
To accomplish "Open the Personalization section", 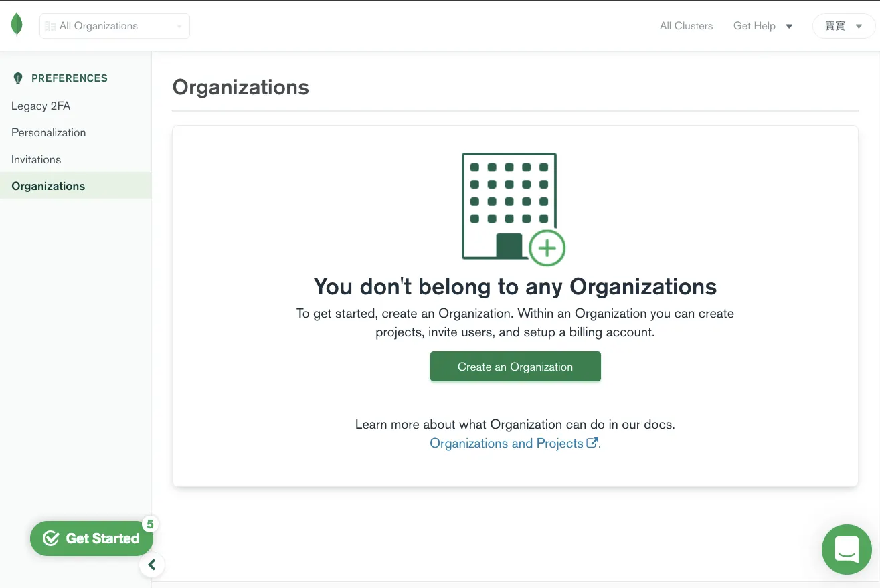I will 49,132.
